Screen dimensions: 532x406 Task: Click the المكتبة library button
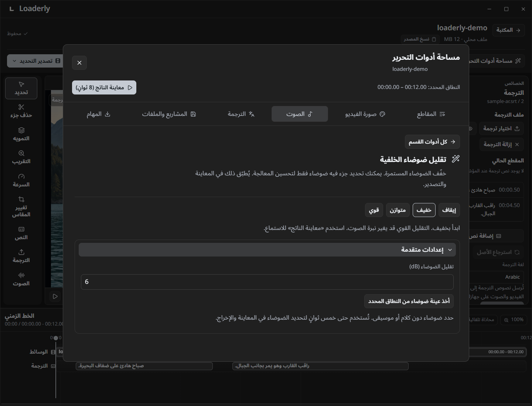click(x=508, y=30)
